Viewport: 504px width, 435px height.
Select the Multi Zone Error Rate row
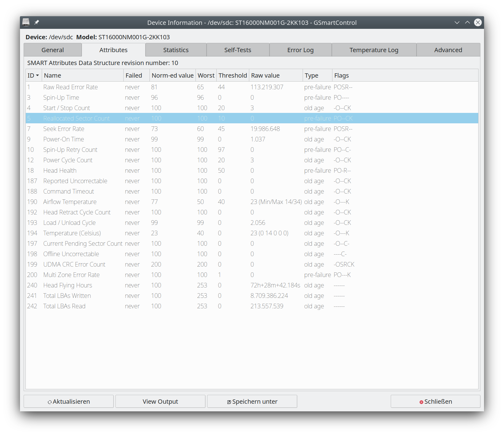(252, 275)
